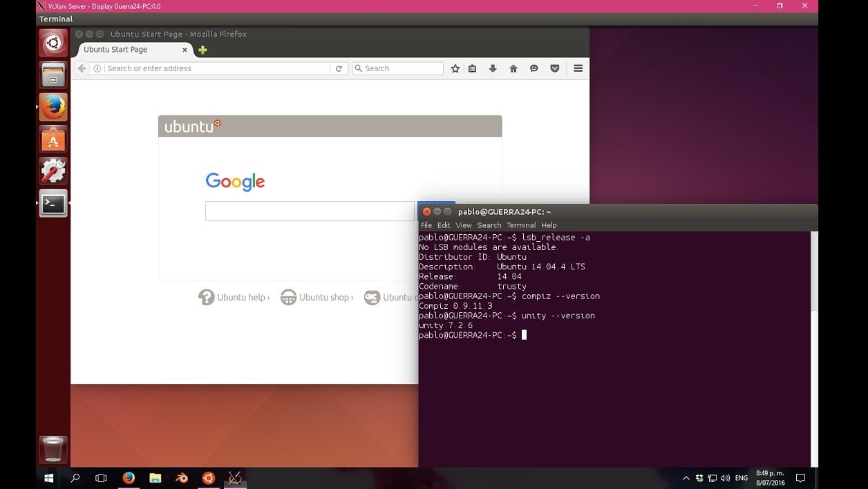Bookmark this page with the star icon
The width and height of the screenshot is (868, 489).
(x=455, y=68)
